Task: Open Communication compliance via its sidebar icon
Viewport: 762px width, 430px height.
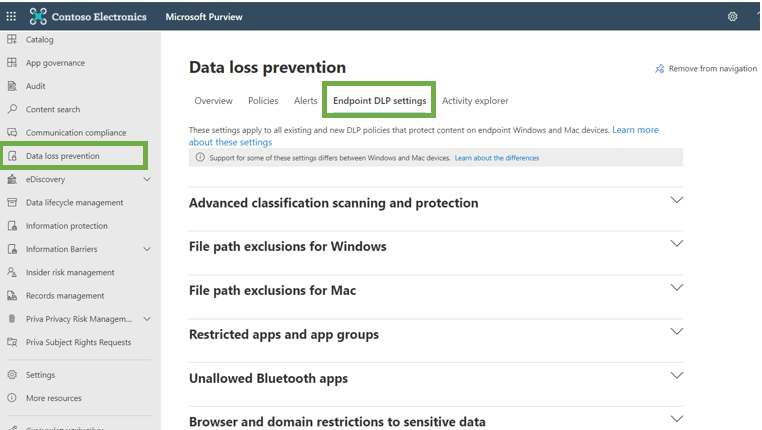Action: tap(12, 132)
